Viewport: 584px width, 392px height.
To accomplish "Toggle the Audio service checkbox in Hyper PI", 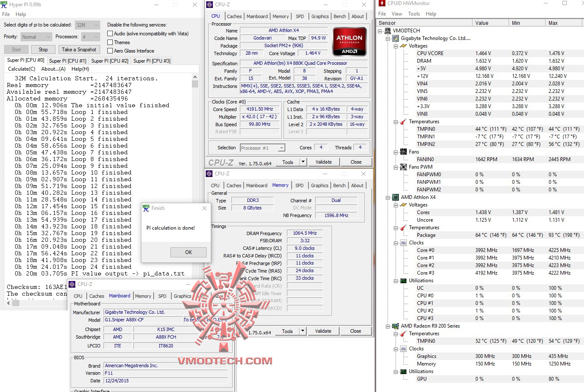I will (x=110, y=34).
